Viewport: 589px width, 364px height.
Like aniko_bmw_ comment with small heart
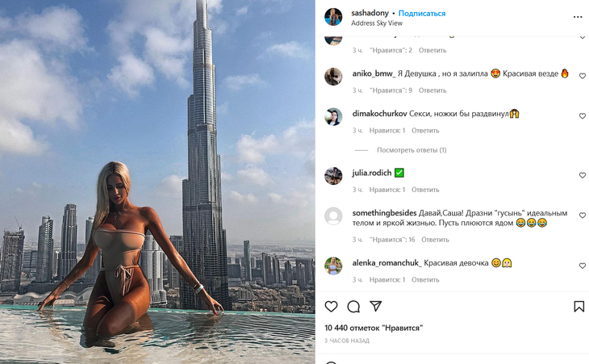(583, 76)
